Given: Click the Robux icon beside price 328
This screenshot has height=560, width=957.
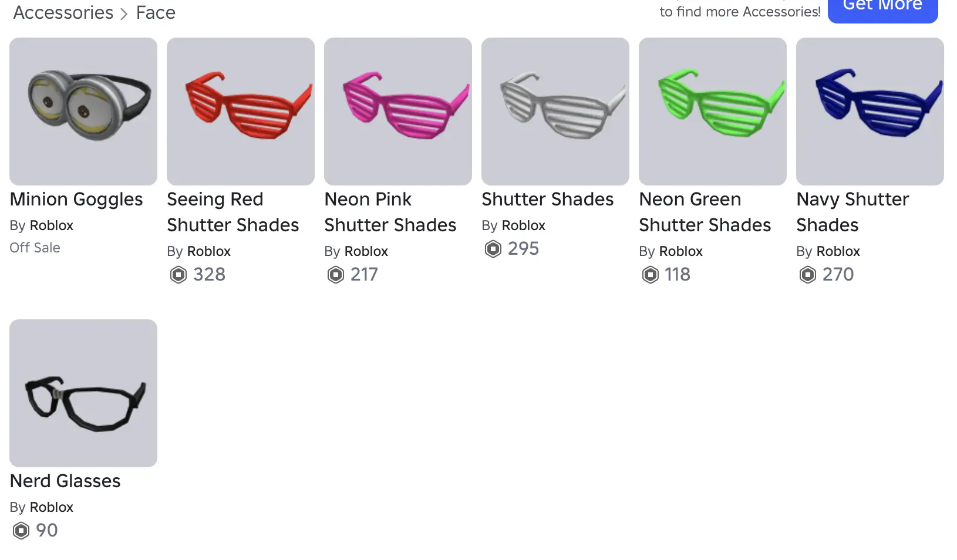Looking at the screenshot, I should click(x=178, y=275).
